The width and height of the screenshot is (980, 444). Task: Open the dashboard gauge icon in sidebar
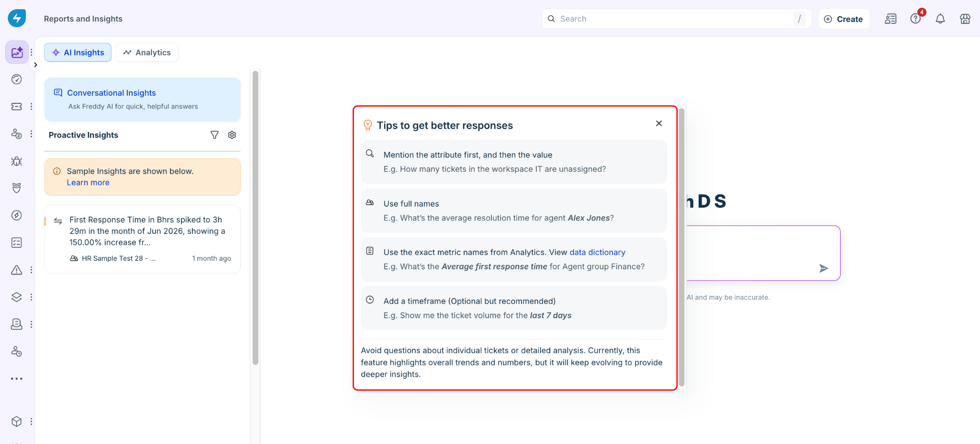point(17,79)
